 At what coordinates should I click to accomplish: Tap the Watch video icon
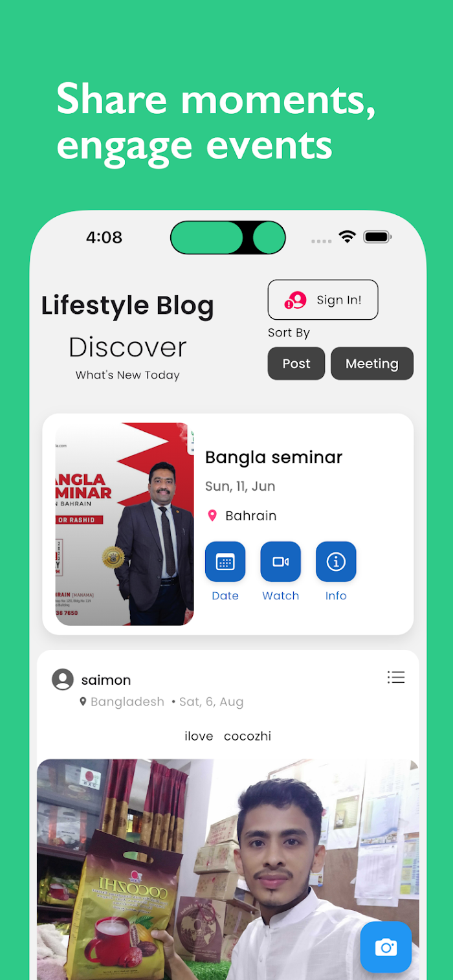[x=281, y=562]
